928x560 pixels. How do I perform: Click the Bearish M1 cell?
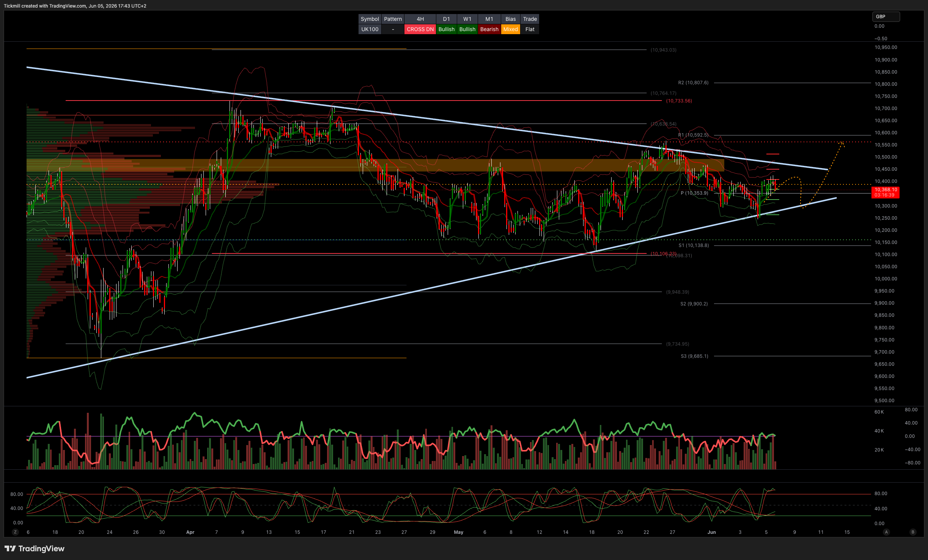point(489,29)
